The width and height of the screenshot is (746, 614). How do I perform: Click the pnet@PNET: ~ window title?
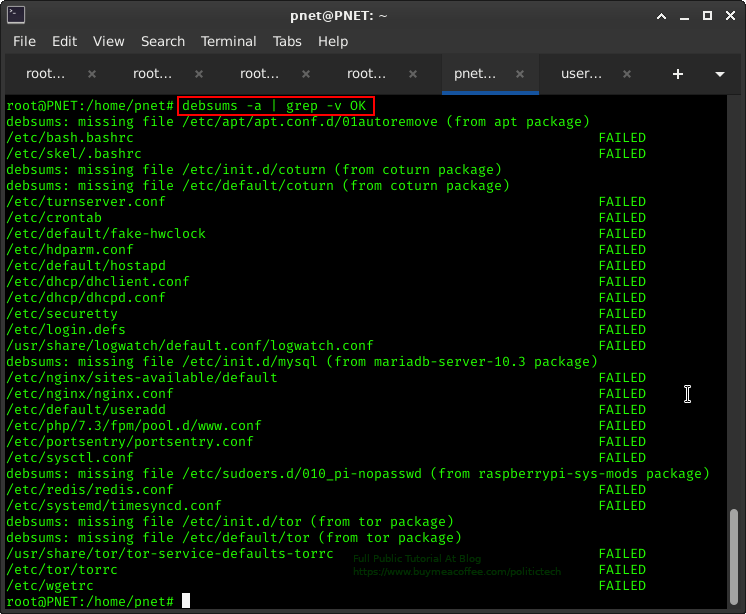tap(339, 16)
